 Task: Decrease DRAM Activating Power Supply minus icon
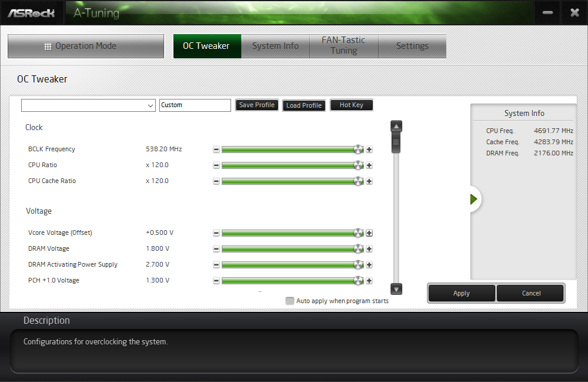pos(216,265)
